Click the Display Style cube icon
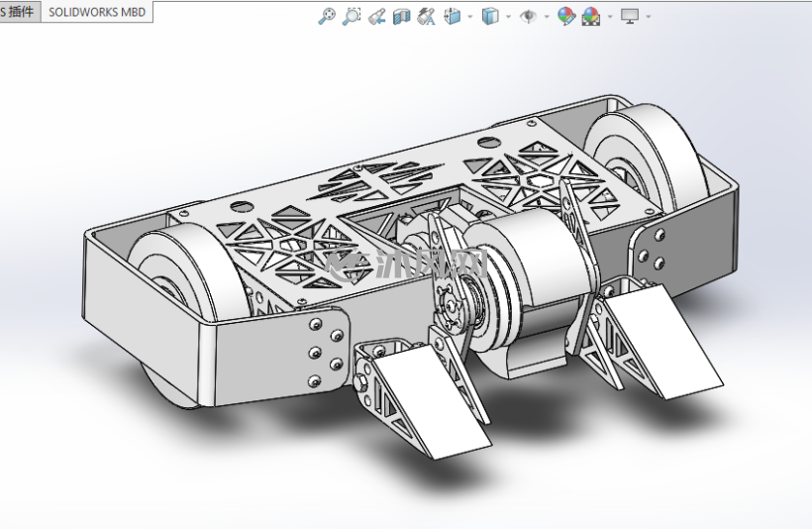The height and width of the screenshot is (529, 812). [490, 16]
